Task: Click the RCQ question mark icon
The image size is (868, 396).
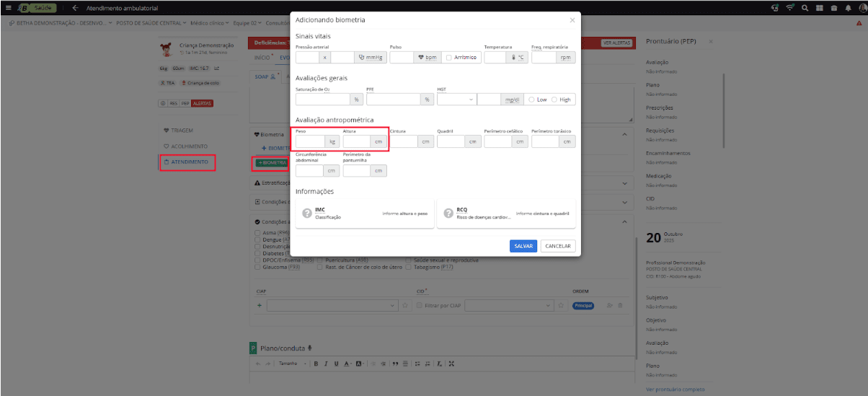Action: (448, 214)
